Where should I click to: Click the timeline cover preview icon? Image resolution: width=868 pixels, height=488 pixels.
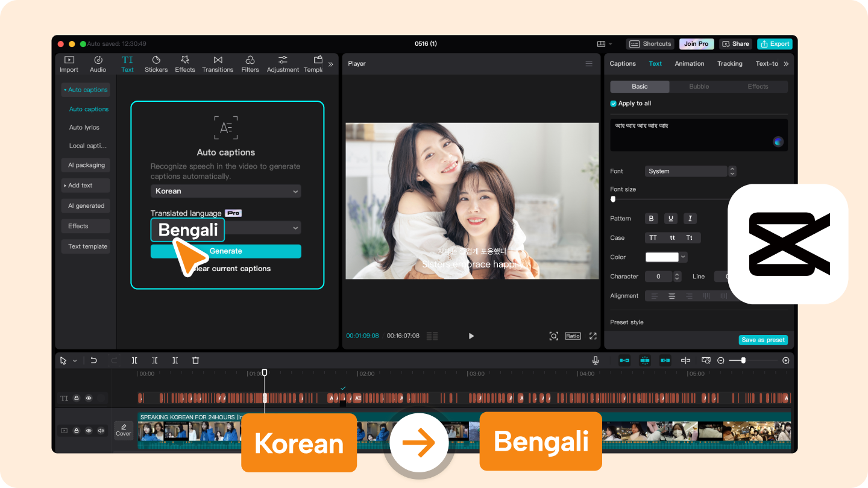coord(124,430)
